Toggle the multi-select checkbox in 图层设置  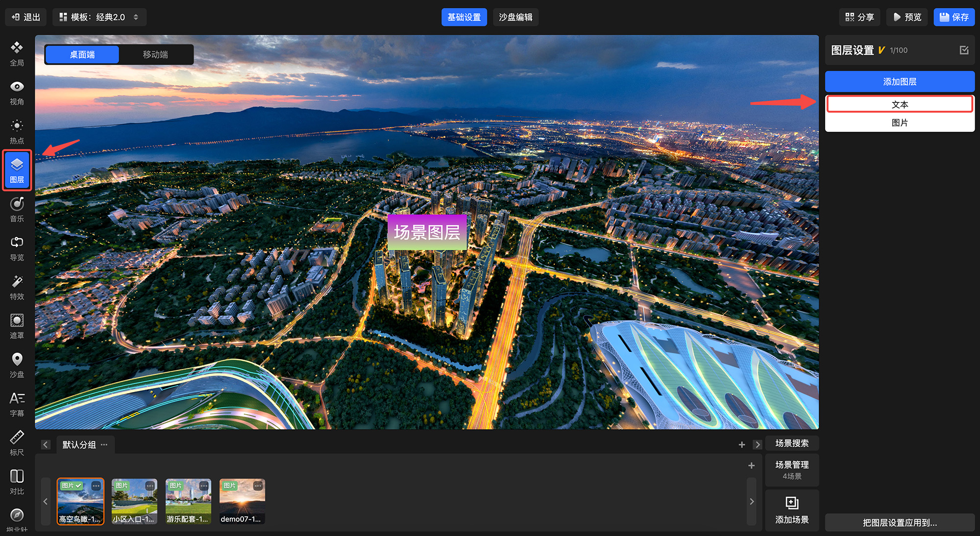pyautogui.click(x=964, y=50)
